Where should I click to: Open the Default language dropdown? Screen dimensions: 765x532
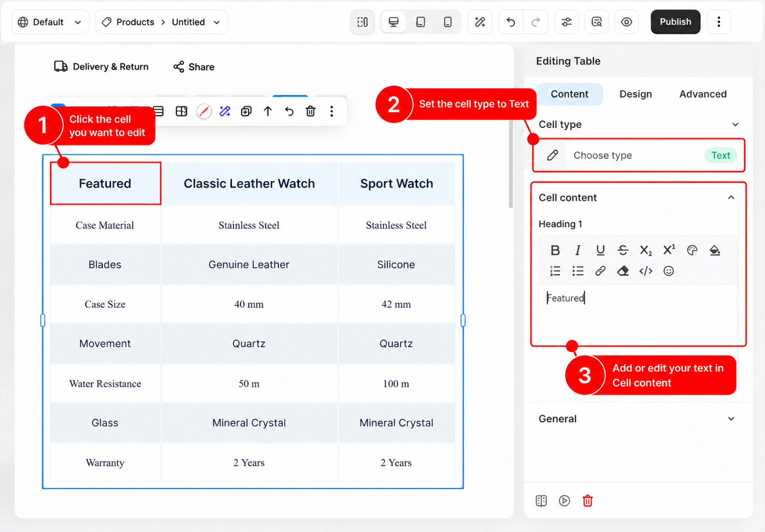[x=50, y=22]
